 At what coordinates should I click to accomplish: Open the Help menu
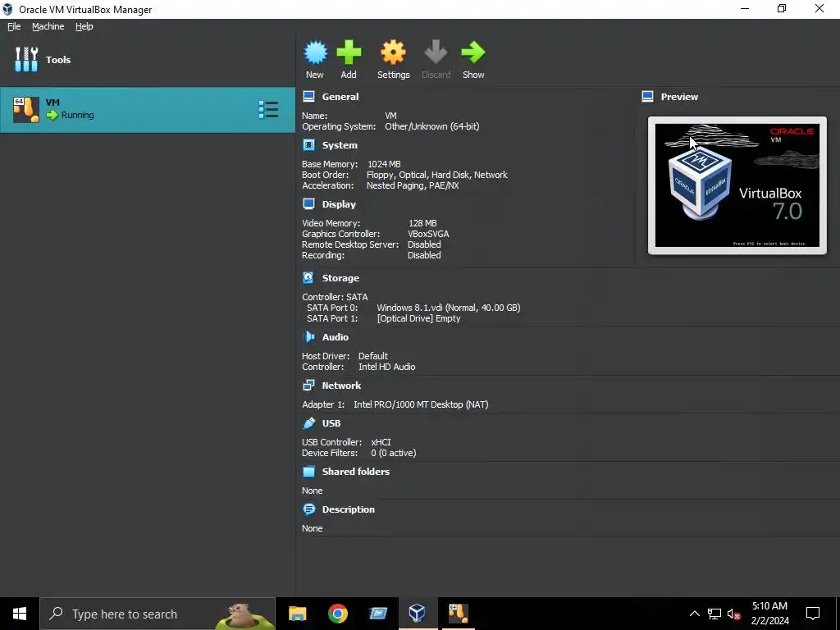tap(84, 26)
